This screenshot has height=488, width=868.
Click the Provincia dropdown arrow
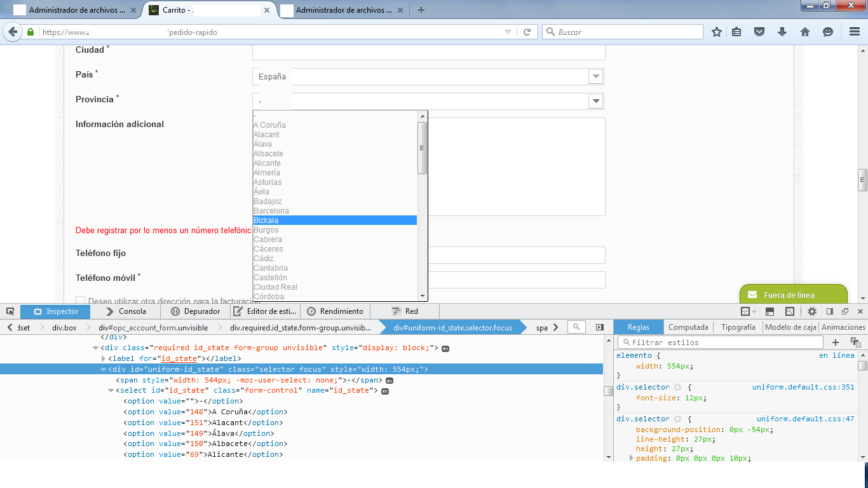coord(595,101)
